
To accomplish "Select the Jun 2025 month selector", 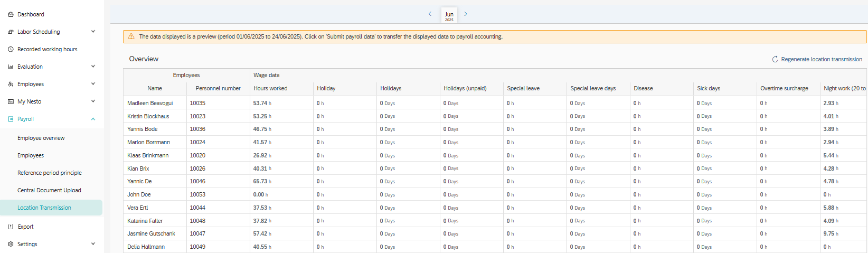I will click(x=449, y=16).
